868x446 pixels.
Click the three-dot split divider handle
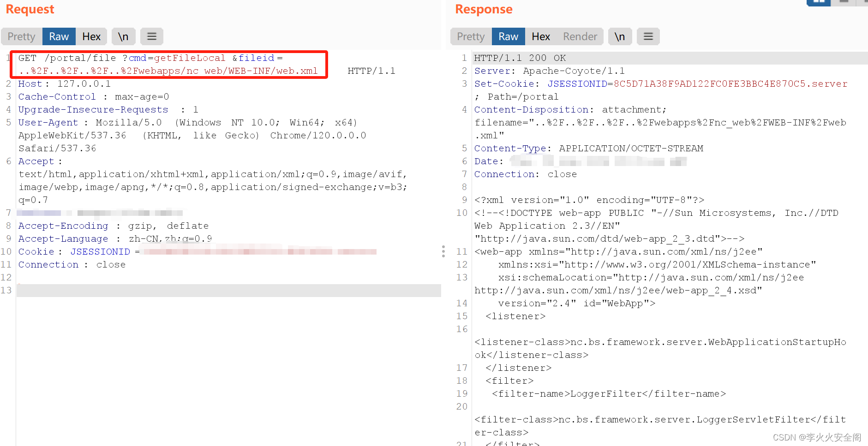point(443,251)
